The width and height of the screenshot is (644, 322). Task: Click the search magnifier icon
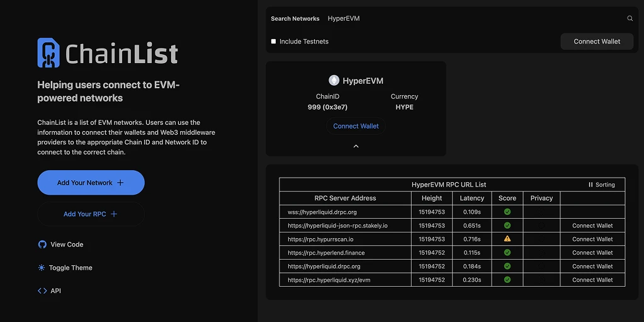(630, 18)
